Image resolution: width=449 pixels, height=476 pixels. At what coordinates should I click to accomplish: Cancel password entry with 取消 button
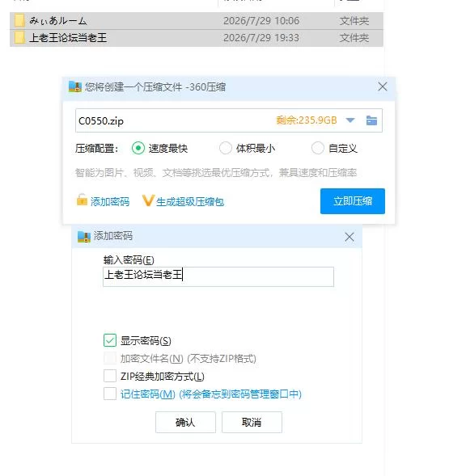pos(252,423)
